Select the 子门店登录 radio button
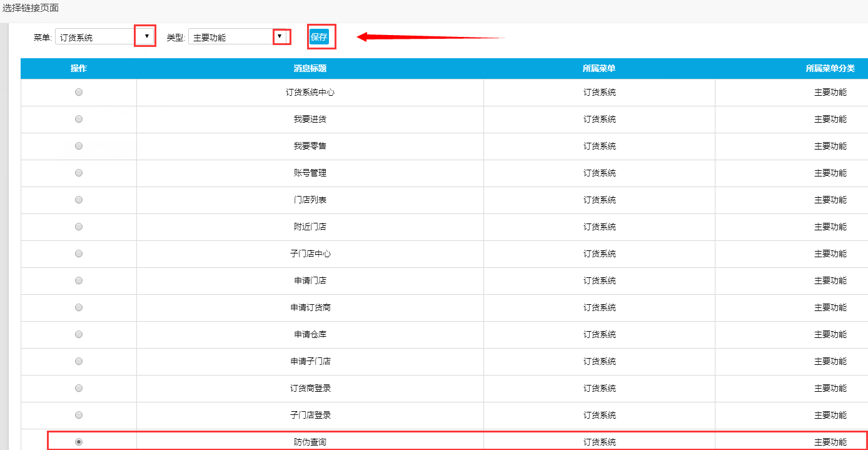This screenshot has width=868, height=450. click(79, 415)
